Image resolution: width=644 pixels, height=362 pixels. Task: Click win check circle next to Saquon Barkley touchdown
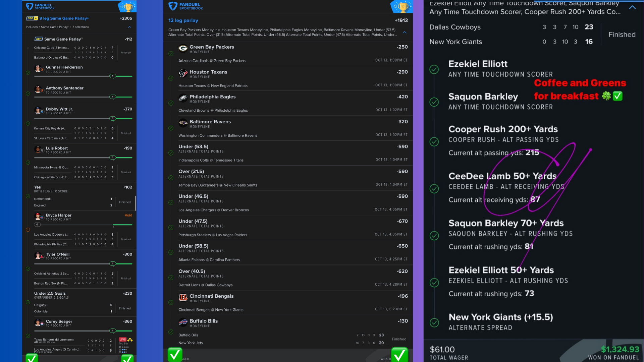pyautogui.click(x=434, y=102)
